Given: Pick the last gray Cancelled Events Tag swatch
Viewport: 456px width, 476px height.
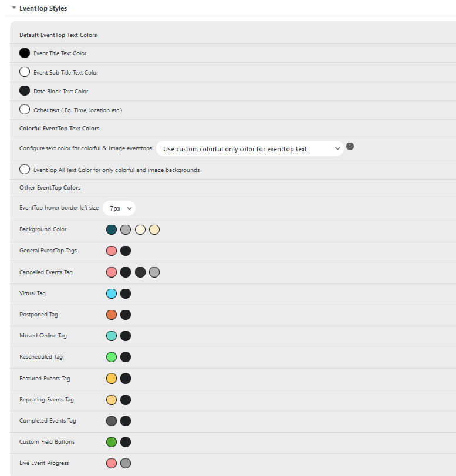Looking at the screenshot, I should 154,272.
